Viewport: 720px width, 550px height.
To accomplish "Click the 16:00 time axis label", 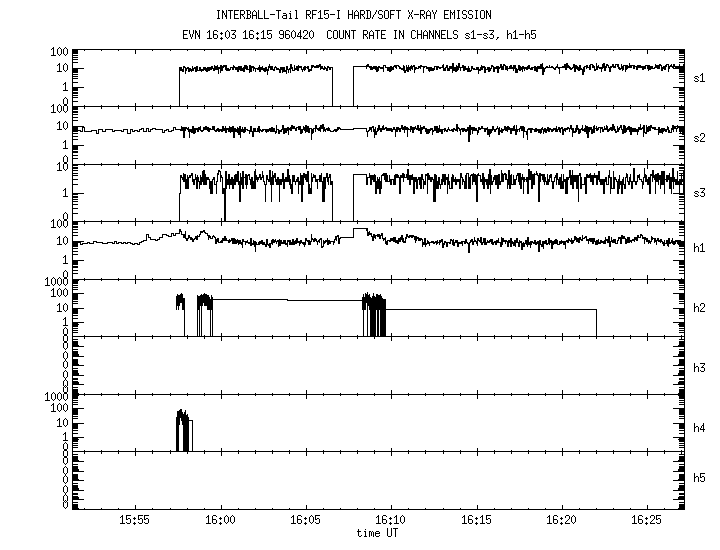I will click(x=220, y=520).
